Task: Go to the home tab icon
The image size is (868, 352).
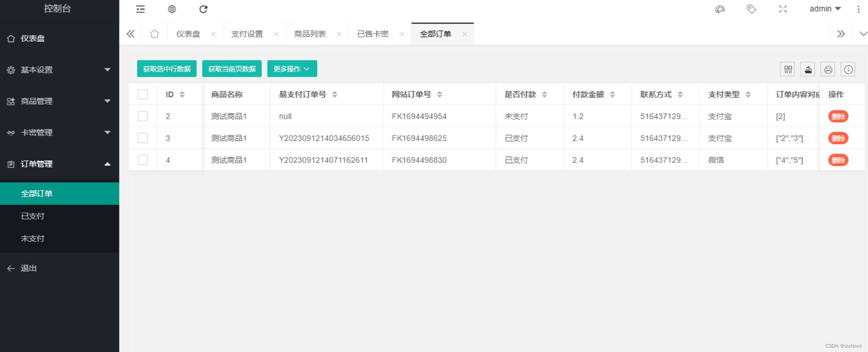Action: click(154, 34)
